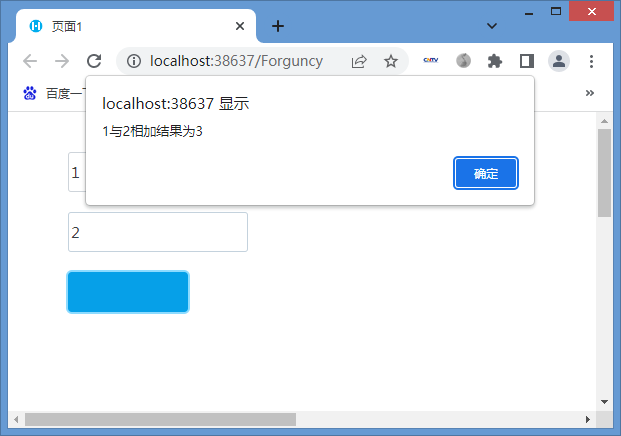The height and width of the screenshot is (436, 621).
Task: Click the 确定 button in alert dialog
Action: 486,173
